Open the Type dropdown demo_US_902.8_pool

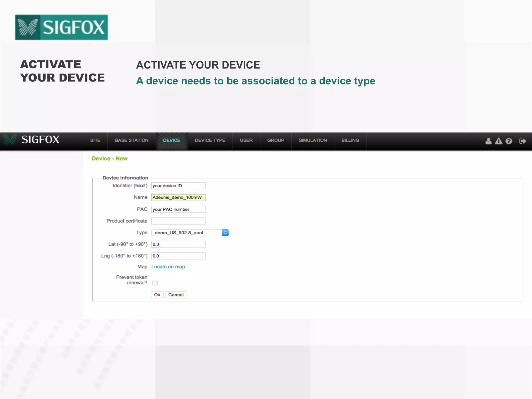pos(190,233)
